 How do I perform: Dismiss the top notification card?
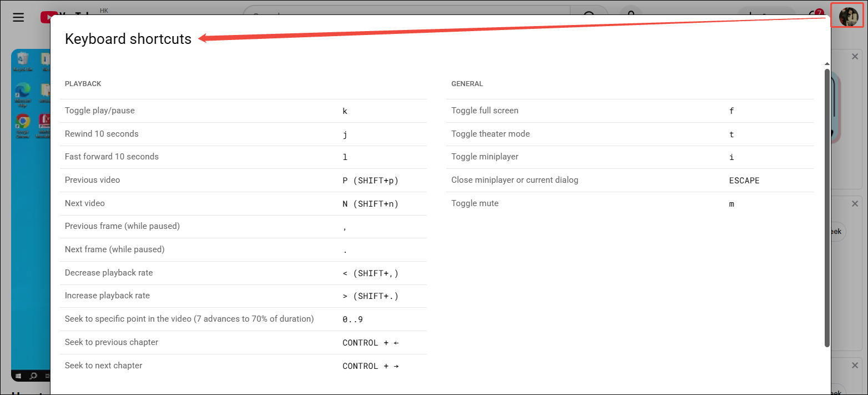point(855,56)
